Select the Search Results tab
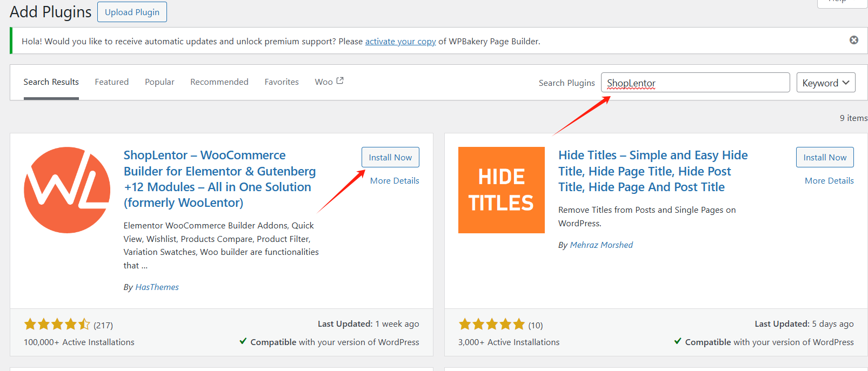The image size is (868, 371). [51, 82]
